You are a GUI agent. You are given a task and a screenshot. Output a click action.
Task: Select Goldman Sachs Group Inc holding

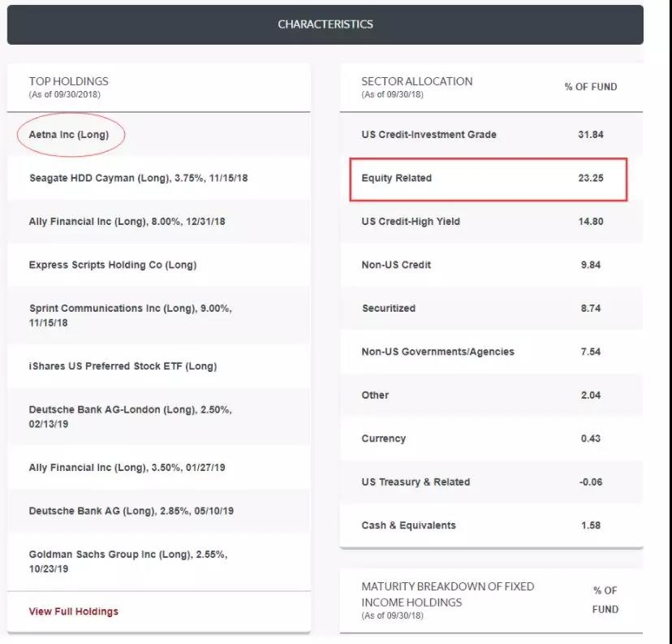pyautogui.click(x=128, y=561)
